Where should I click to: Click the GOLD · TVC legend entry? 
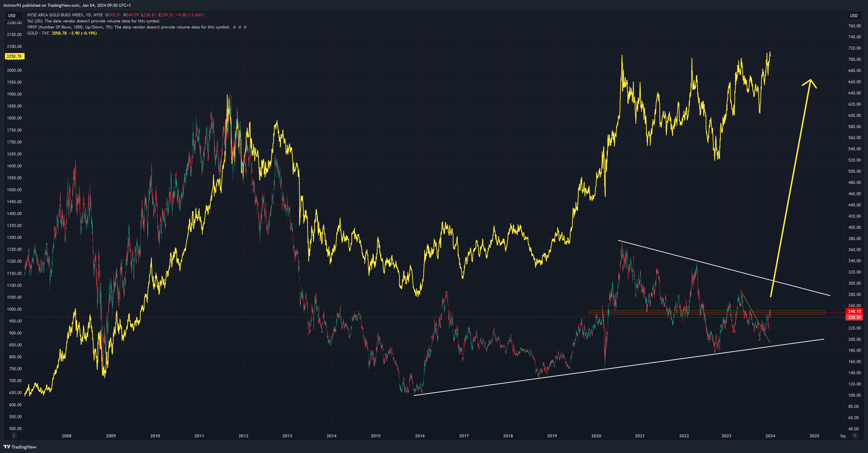tap(38, 33)
